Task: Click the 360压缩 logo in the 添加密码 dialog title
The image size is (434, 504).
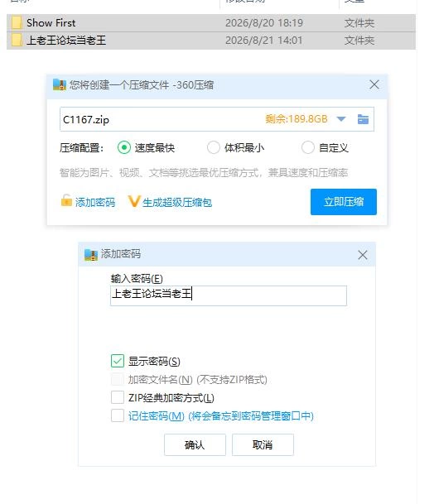Action: [91, 255]
